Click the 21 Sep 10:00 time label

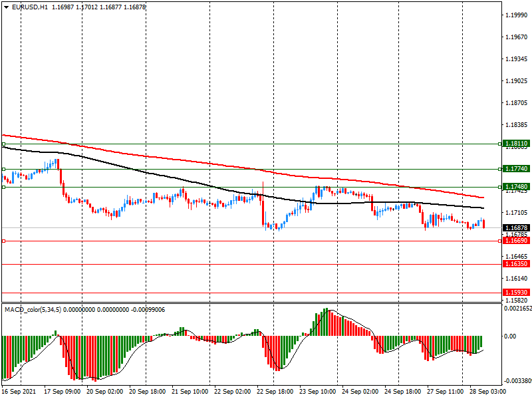(x=190, y=392)
